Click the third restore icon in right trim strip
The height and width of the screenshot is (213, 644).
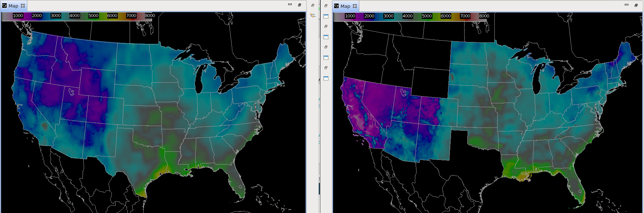326,47
